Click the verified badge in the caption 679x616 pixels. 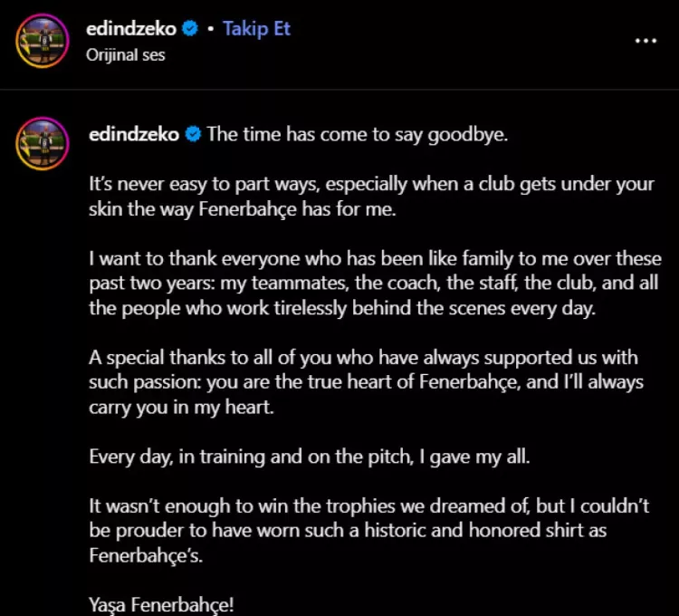point(193,134)
